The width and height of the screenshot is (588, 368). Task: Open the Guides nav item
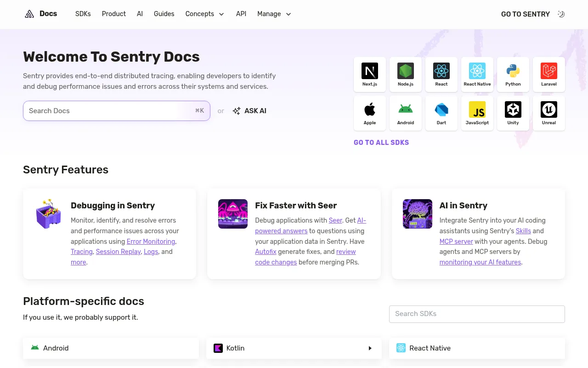point(164,14)
